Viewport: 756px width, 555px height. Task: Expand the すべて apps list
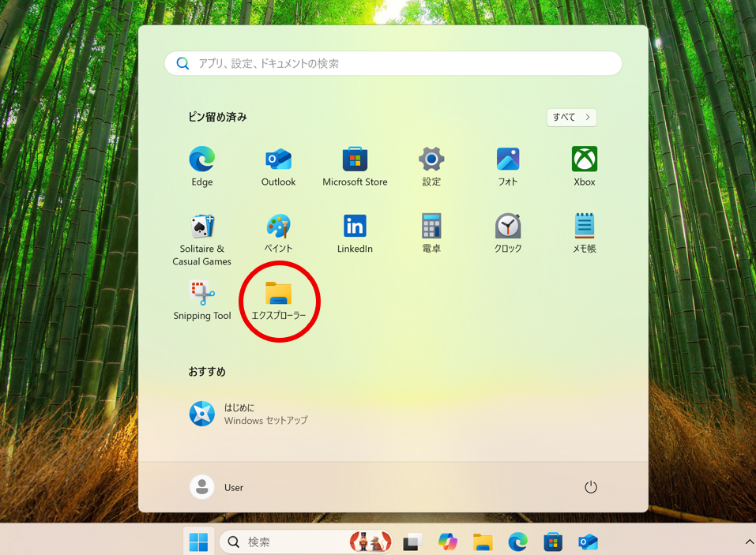pyautogui.click(x=571, y=117)
